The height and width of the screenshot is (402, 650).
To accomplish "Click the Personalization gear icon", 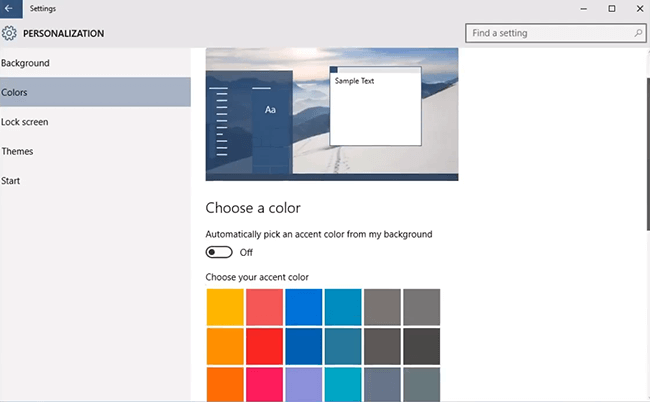I will point(10,33).
